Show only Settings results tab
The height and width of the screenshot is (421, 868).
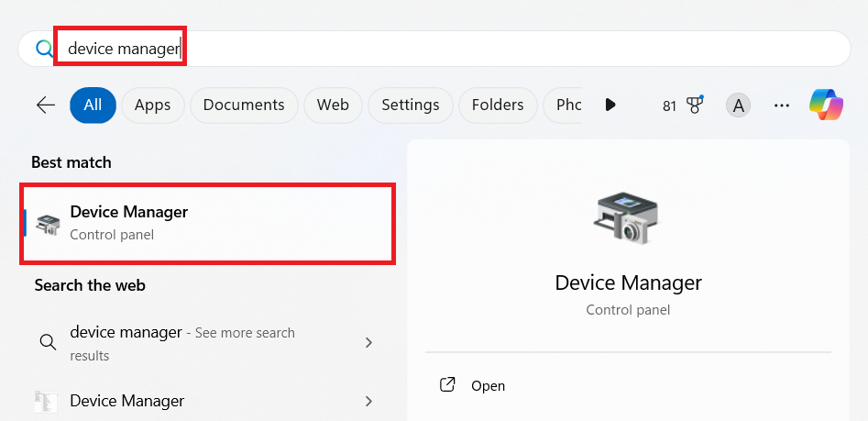pos(410,105)
